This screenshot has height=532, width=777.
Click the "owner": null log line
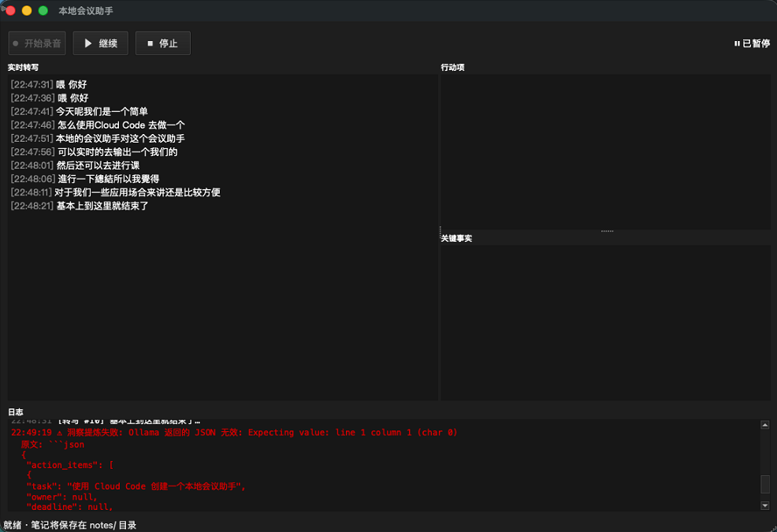click(62, 497)
